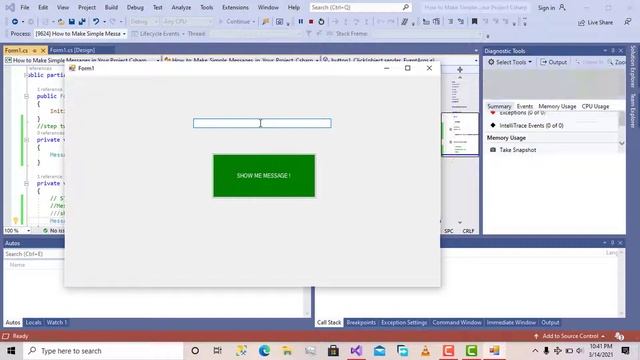Select the Events tab
The height and width of the screenshot is (360, 640).
pyautogui.click(x=524, y=106)
